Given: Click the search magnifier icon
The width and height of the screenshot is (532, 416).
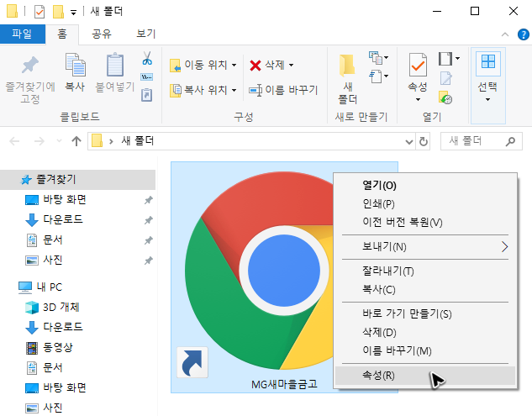Looking at the screenshot, I should (511, 141).
